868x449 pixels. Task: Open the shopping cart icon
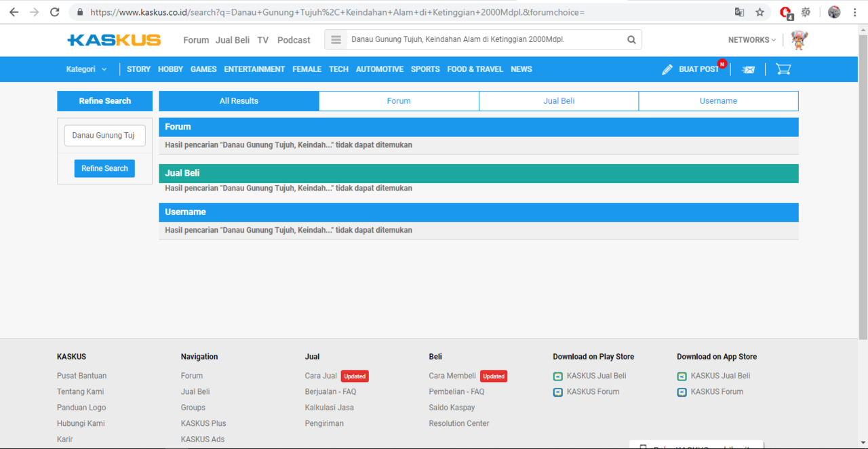coord(783,69)
